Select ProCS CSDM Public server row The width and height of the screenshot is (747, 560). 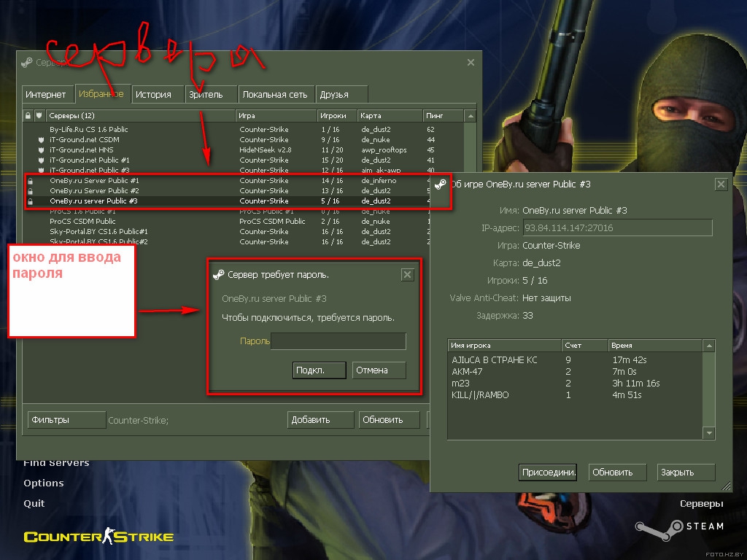point(227,222)
